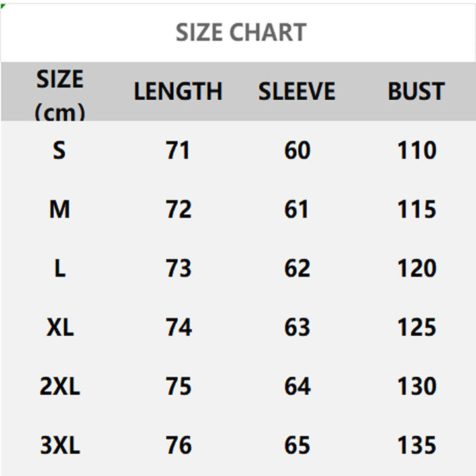Select length value 76 for 3XL
This screenshot has width=476, height=476.
(178, 445)
